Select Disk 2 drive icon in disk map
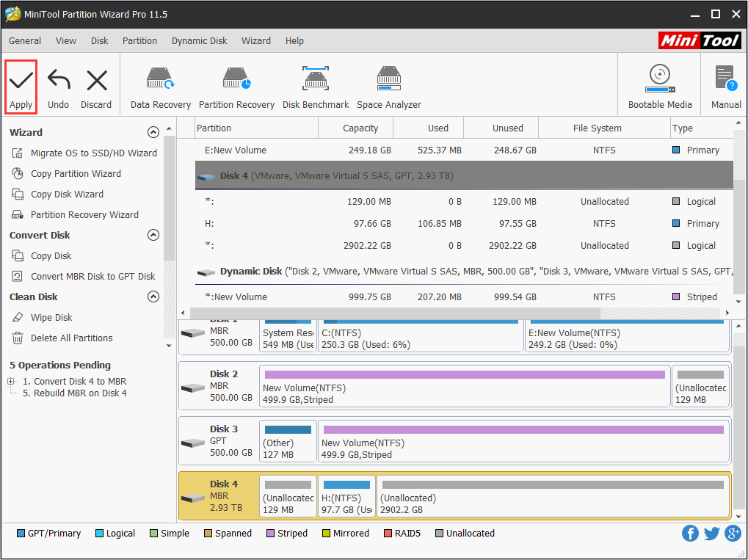748x560 pixels. [x=193, y=388]
